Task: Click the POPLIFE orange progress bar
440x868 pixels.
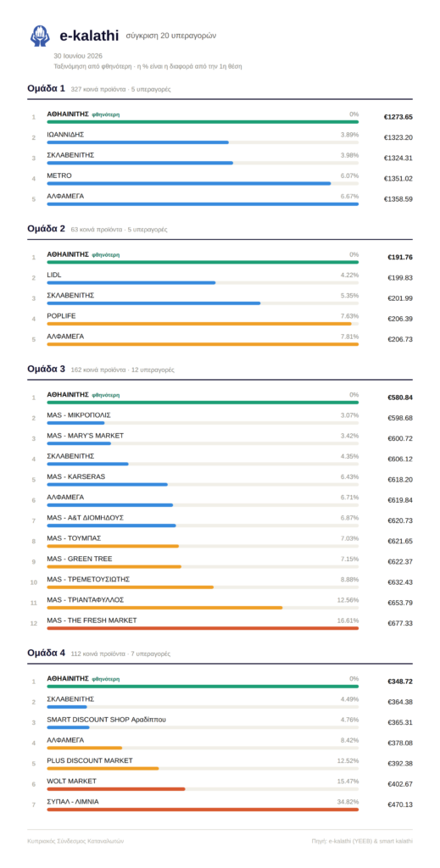Action: [x=199, y=324]
